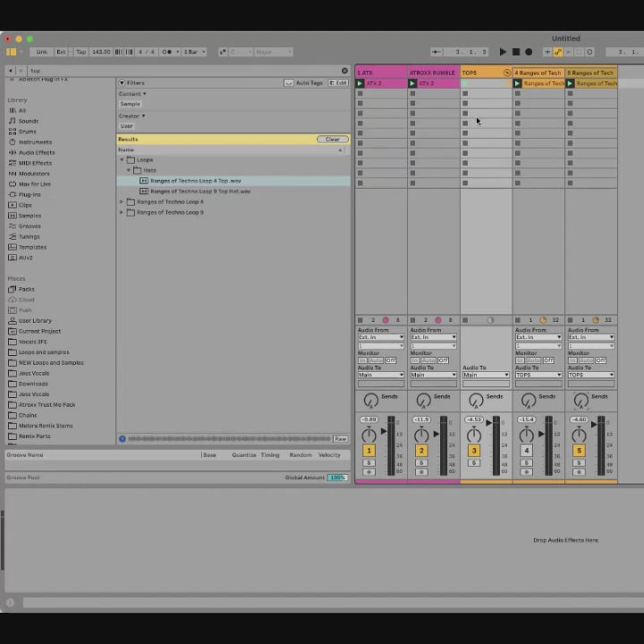Viewport: 644px width, 644px height.
Task: Collapse the Loops folder in the results
Action: pos(122,160)
